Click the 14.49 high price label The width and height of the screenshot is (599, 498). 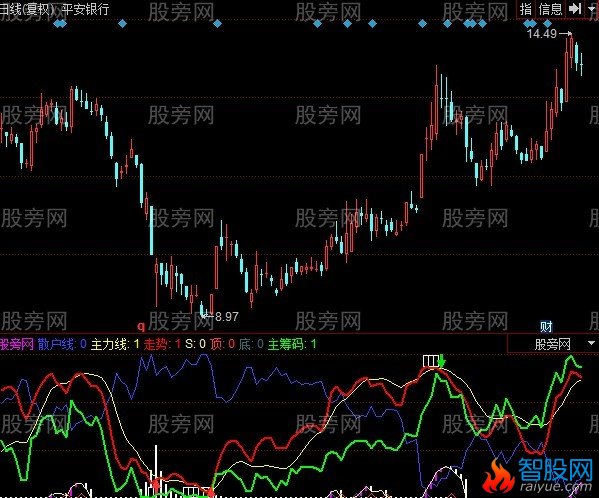(x=542, y=34)
